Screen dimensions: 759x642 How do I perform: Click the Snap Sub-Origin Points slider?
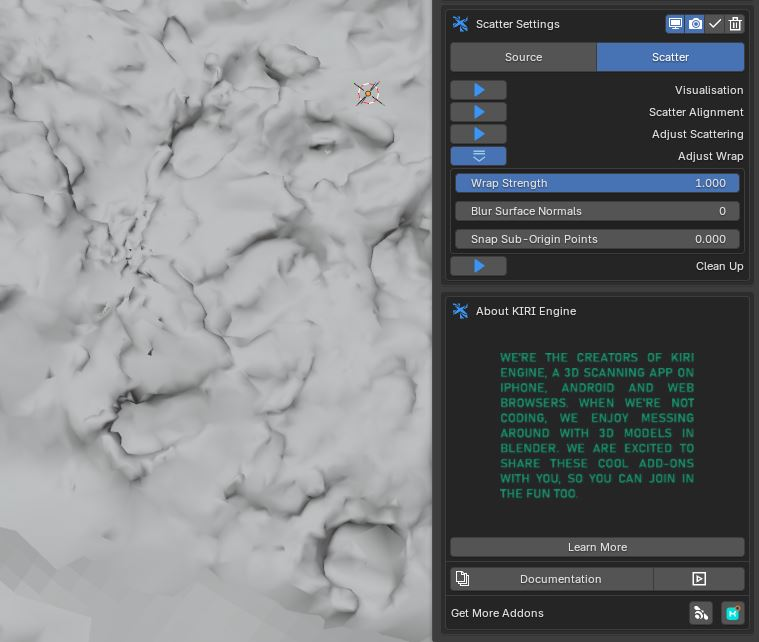pyautogui.click(x=597, y=239)
